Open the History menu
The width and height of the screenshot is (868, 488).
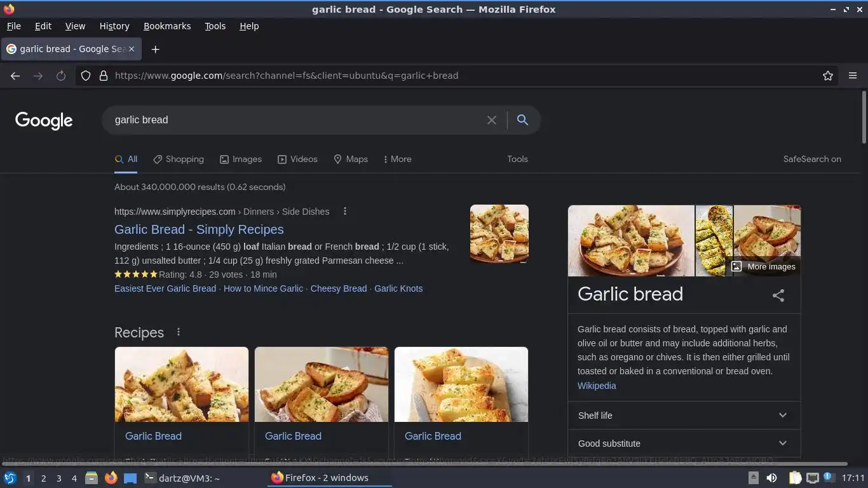(x=114, y=26)
